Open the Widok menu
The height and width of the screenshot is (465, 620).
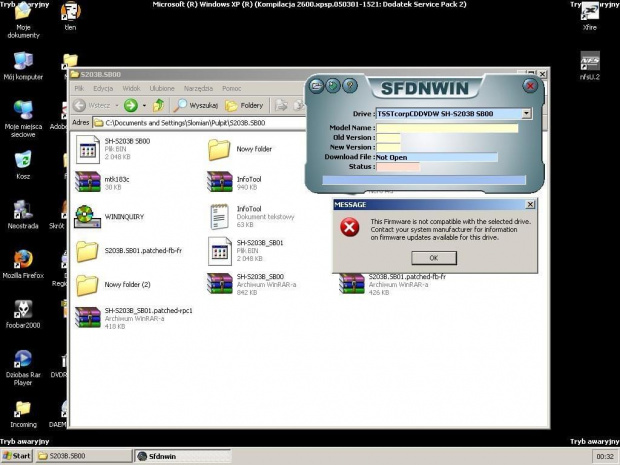coord(131,89)
